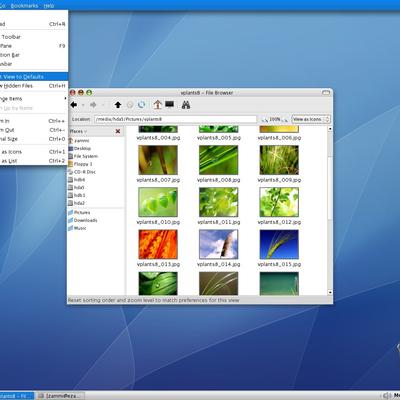The width and height of the screenshot is (400, 400).
Task: Click the scrollbar up arrow in file view
Action: point(330,129)
